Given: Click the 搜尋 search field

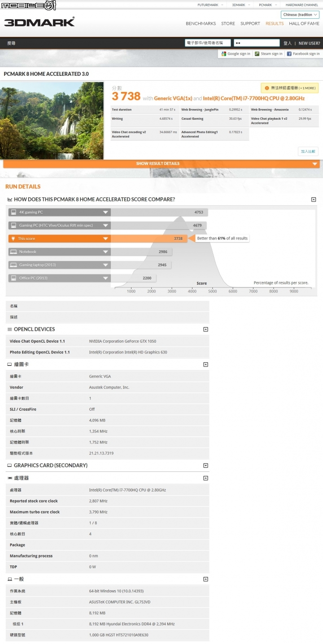Looking at the screenshot, I should 11,44.
